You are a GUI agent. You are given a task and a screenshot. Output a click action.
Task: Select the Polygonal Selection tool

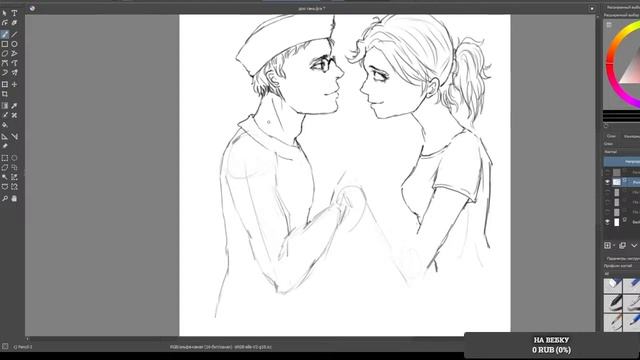[x=4, y=168]
